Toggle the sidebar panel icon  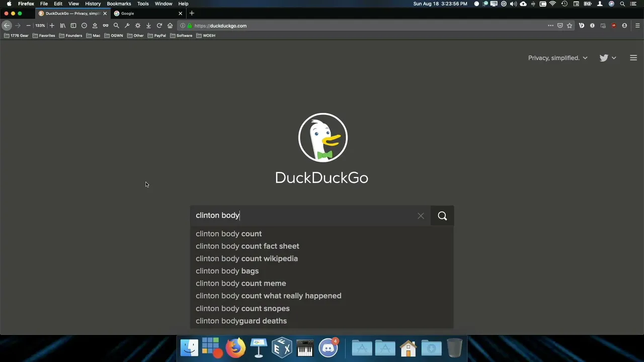(x=73, y=26)
